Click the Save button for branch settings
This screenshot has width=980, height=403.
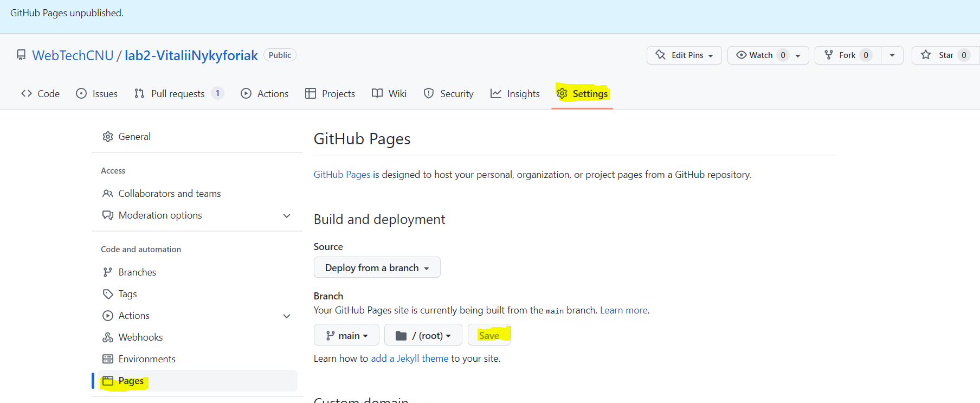[489, 335]
